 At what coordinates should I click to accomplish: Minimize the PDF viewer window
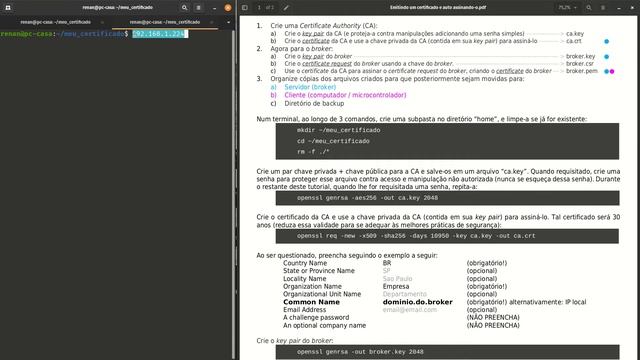coord(619,7)
